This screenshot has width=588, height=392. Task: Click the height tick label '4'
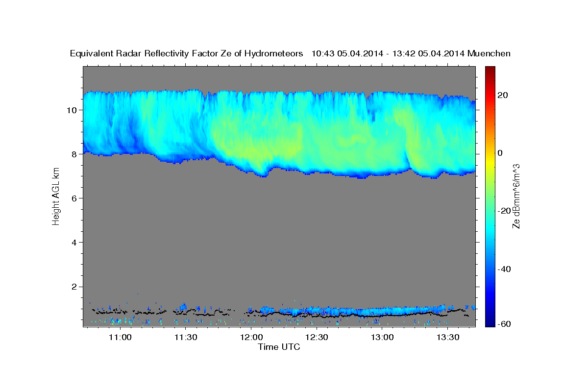click(75, 243)
